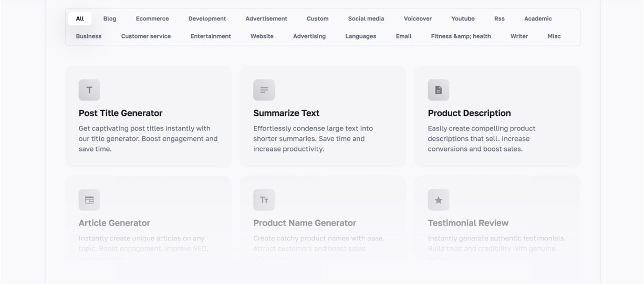644x284 pixels.
Task: Open the Post Title Generator heading
Action: click(120, 113)
